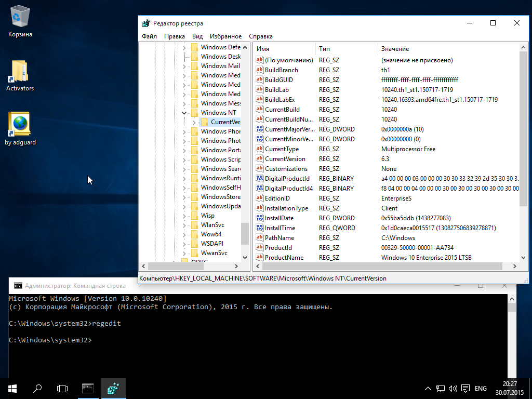The image size is (532, 399).
Task: Click the Значение column header
Action: pyautogui.click(x=448, y=49)
